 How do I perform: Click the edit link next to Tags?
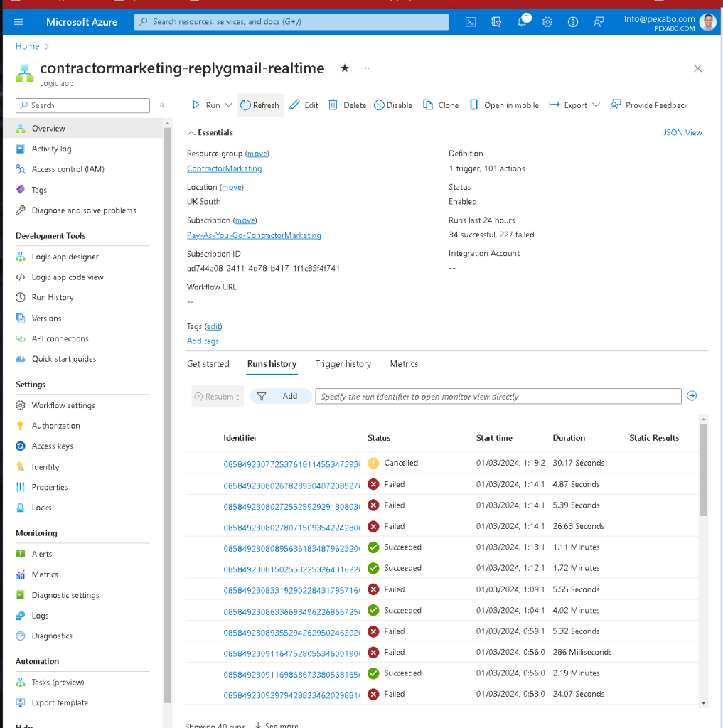pos(213,327)
